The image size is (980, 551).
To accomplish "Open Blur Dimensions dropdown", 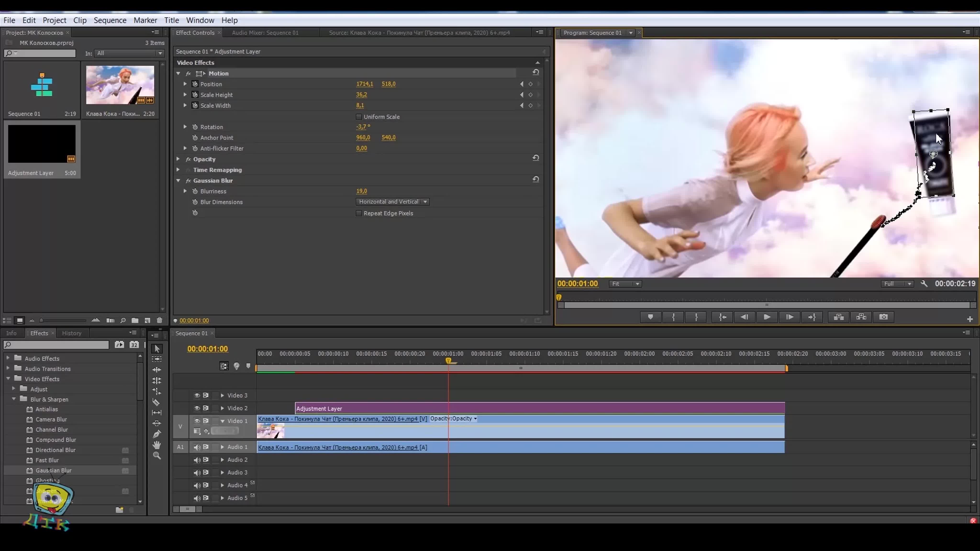I will click(393, 202).
